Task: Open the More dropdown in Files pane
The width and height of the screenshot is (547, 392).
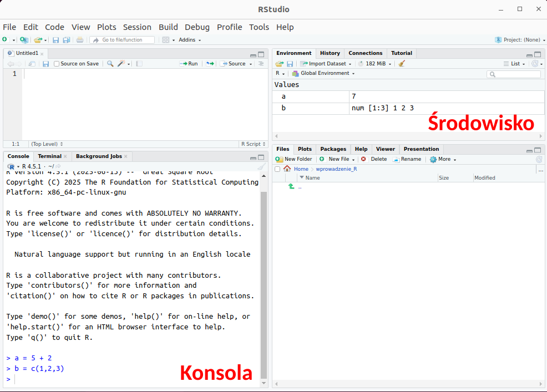Action: 443,159
